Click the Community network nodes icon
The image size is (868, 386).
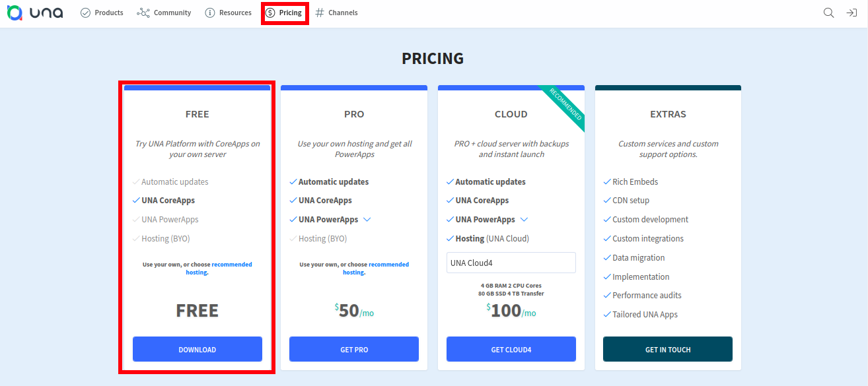pyautogui.click(x=143, y=13)
